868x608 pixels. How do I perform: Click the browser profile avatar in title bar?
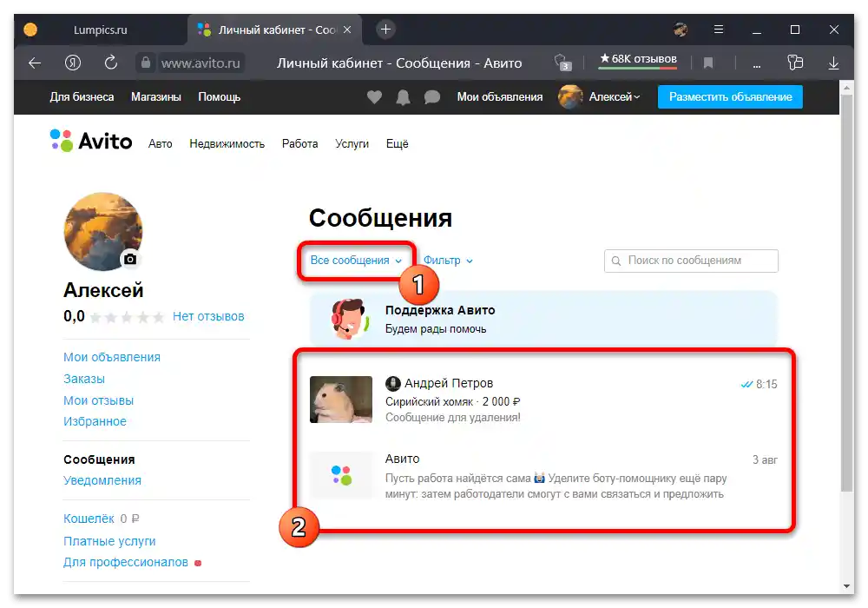click(681, 30)
